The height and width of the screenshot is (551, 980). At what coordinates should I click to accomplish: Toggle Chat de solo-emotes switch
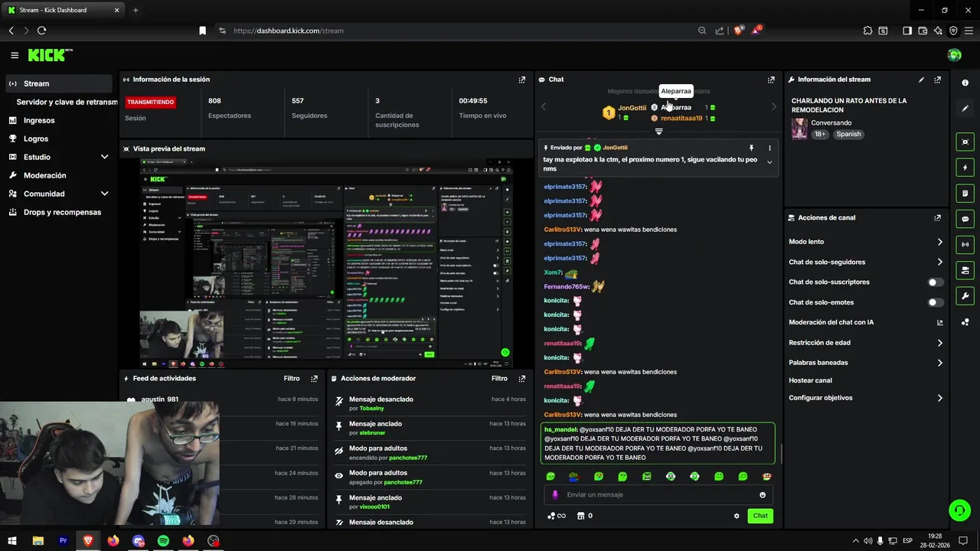tap(936, 302)
